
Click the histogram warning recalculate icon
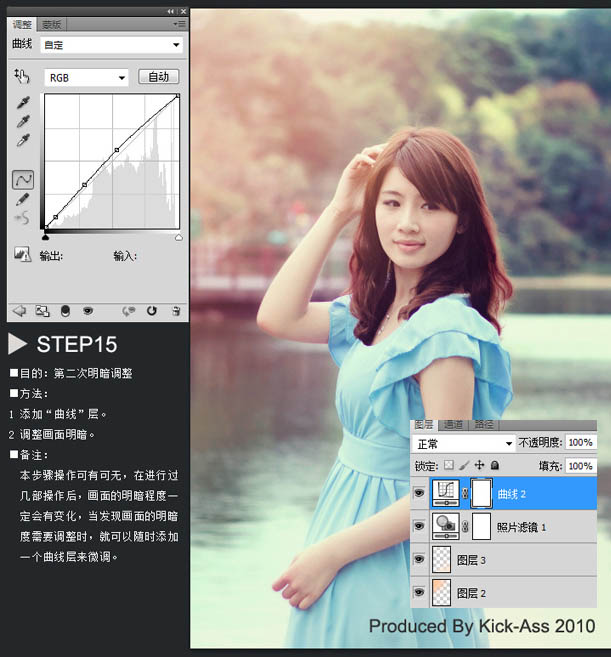22,255
